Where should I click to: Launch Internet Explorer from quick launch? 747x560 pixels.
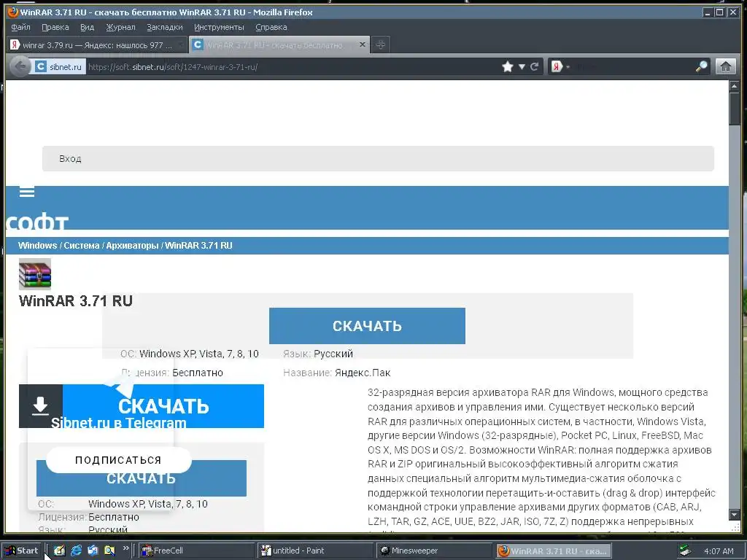click(76, 551)
